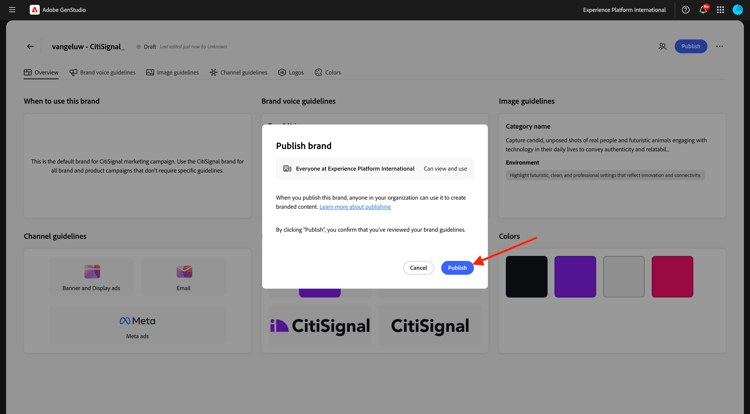
Task: Click the Experience Platform International org name
Action: click(624, 10)
